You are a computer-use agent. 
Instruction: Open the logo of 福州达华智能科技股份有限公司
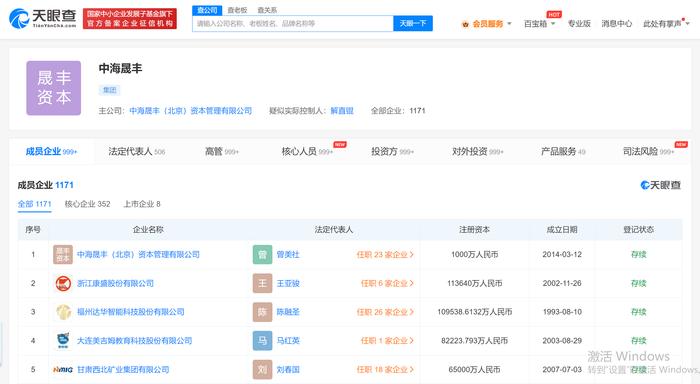pyautogui.click(x=63, y=312)
